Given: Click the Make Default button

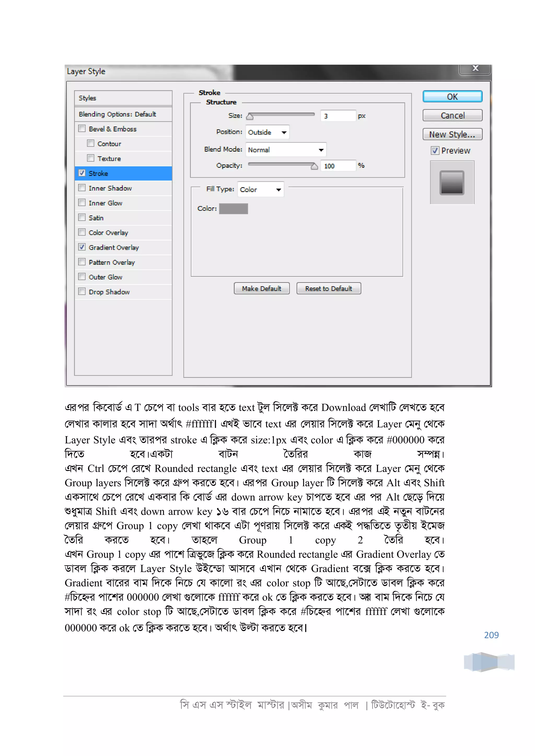Looking at the screenshot, I should click(261, 288).
